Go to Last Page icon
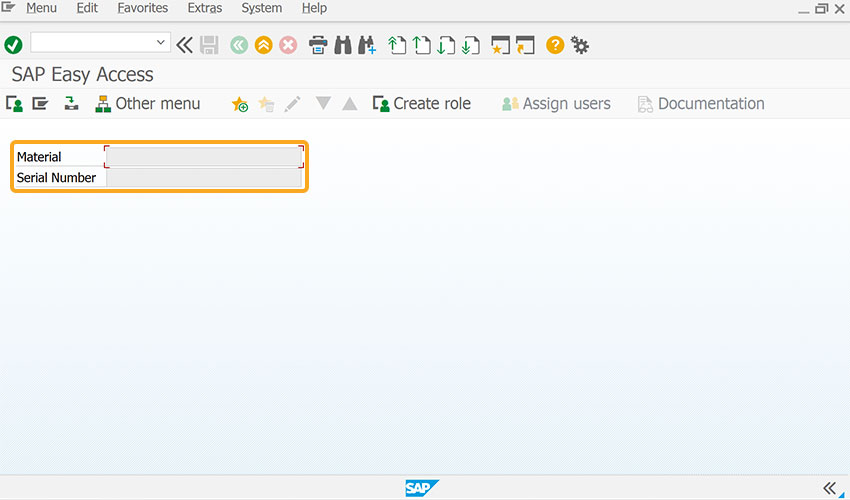Screen dimensions: 850x500 tap(471, 45)
